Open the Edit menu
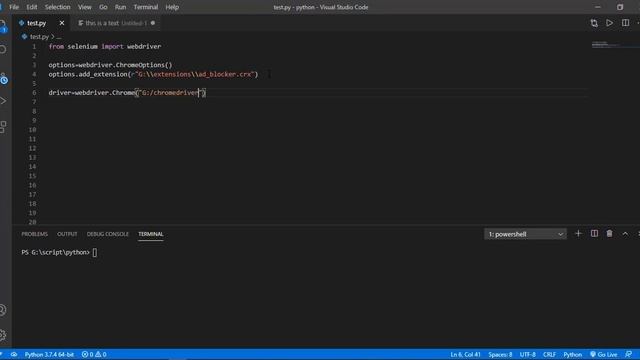The width and height of the screenshot is (640, 360). (x=31, y=7)
